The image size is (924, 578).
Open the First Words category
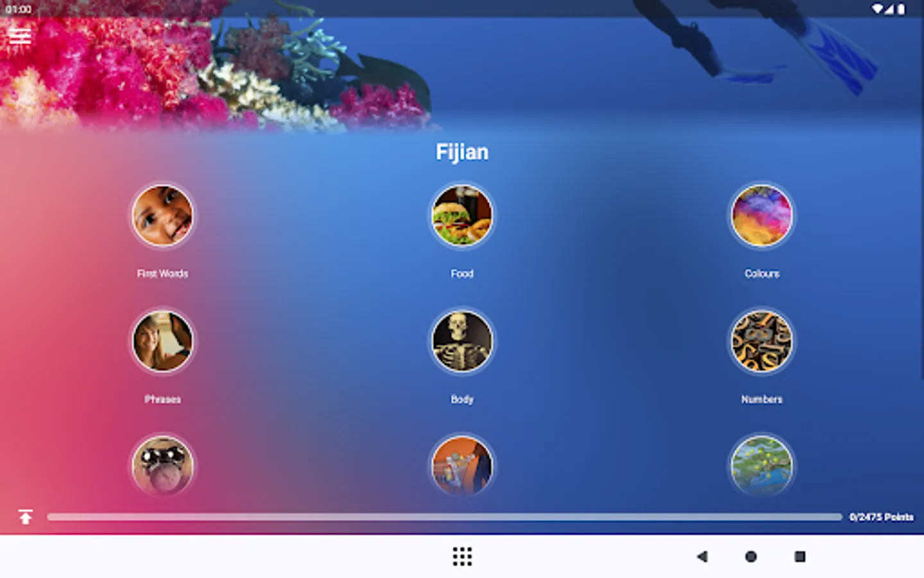coord(162,216)
